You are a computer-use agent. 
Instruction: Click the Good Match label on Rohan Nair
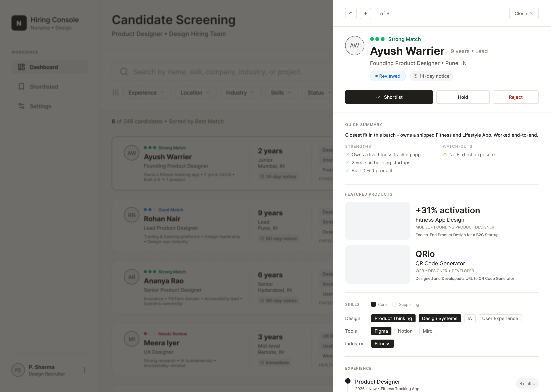coord(171,210)
